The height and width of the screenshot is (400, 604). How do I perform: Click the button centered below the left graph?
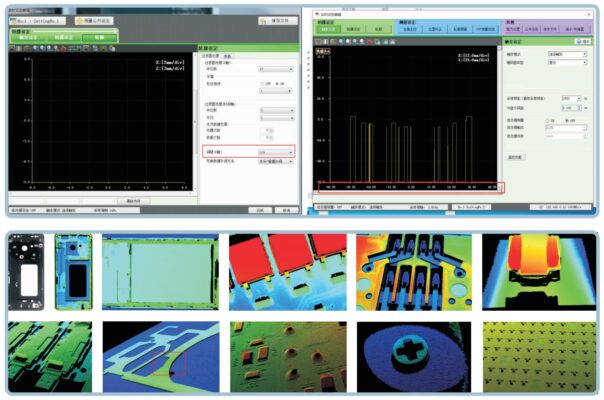[133, 201]
